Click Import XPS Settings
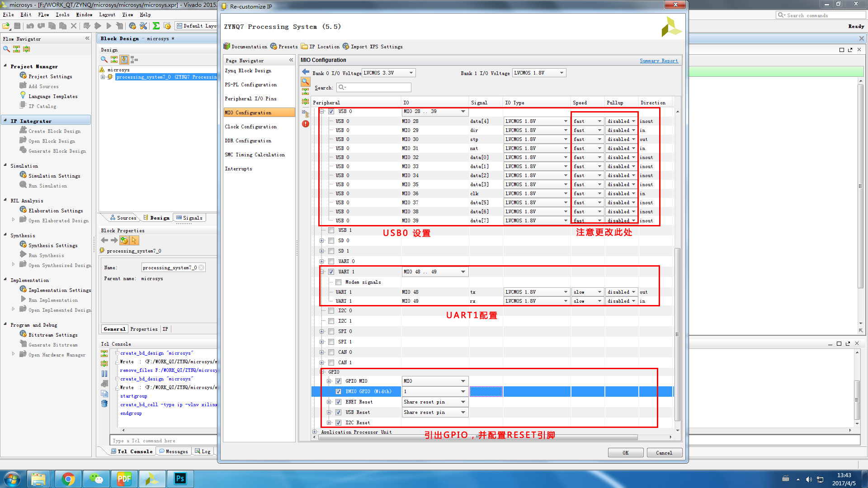Viewport: 868px width, 488px height. pos(373,47)
